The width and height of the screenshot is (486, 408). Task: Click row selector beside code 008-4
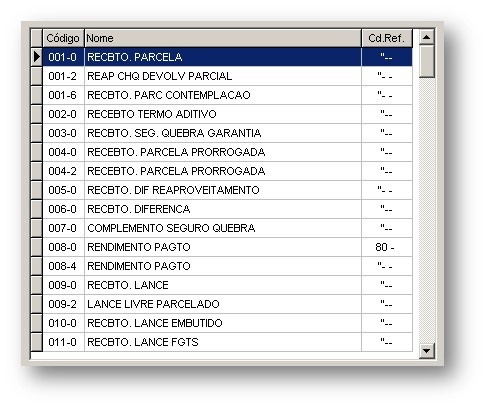pos(36,266)
